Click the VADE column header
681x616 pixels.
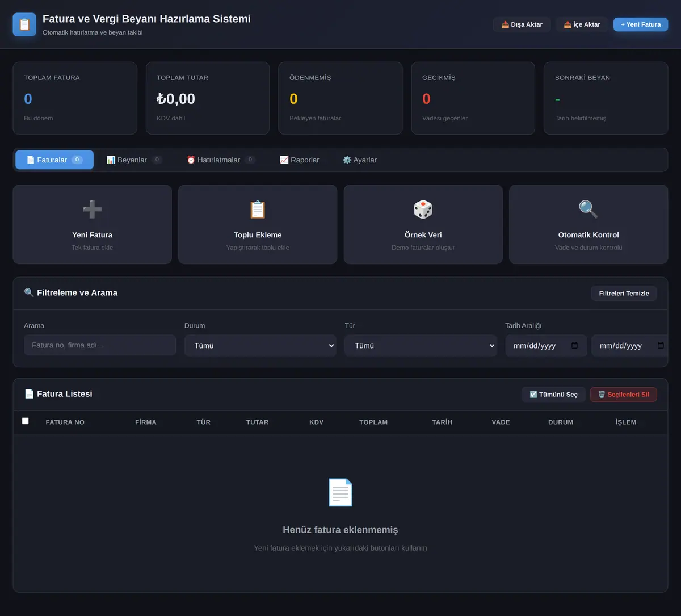tap(501, 422)
